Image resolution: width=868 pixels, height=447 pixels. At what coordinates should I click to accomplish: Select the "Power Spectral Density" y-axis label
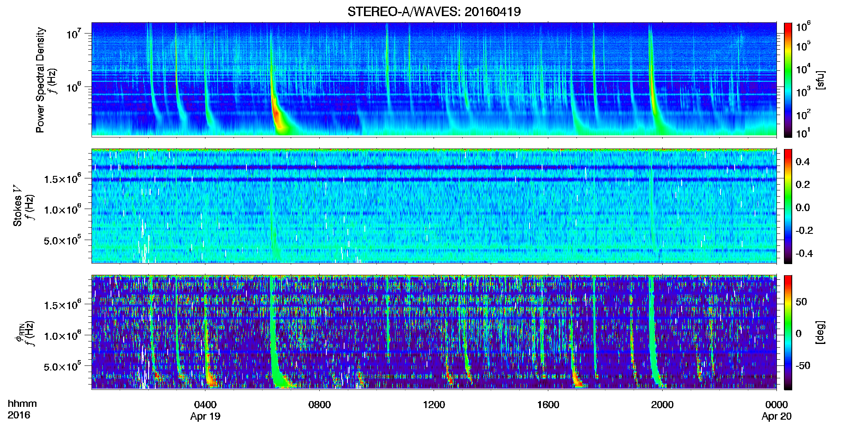coord(40,80)
